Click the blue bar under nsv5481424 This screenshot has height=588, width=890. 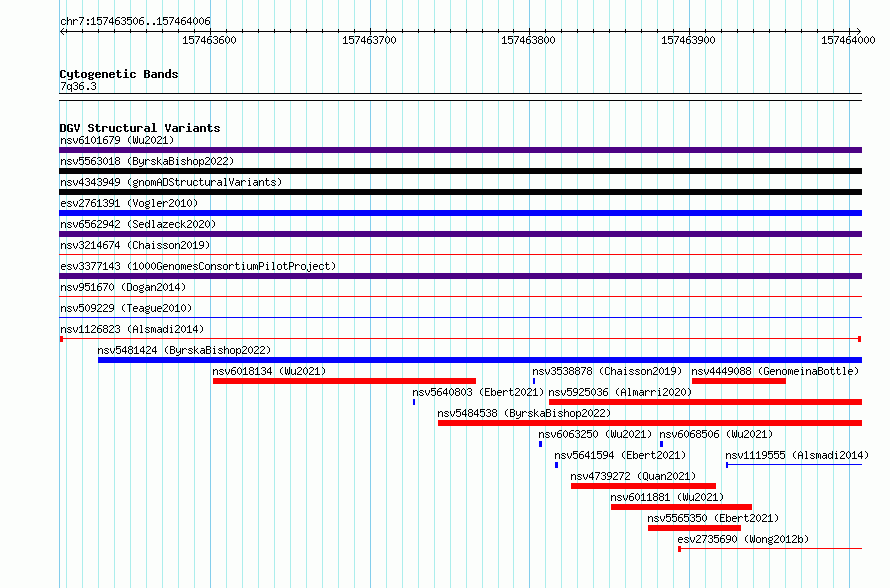click(480, 360)
